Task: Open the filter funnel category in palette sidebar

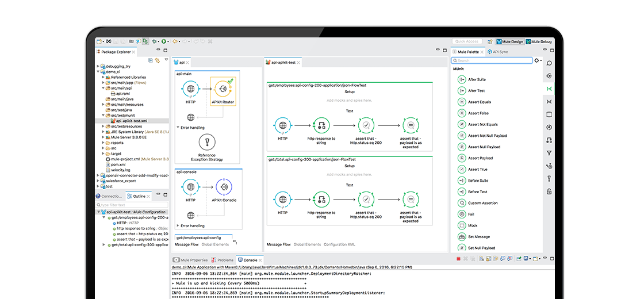Action: (x=549, y=153)
